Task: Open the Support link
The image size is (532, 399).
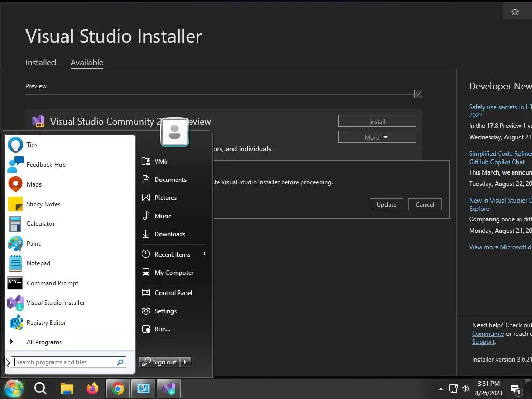Action: click(483, 342)
